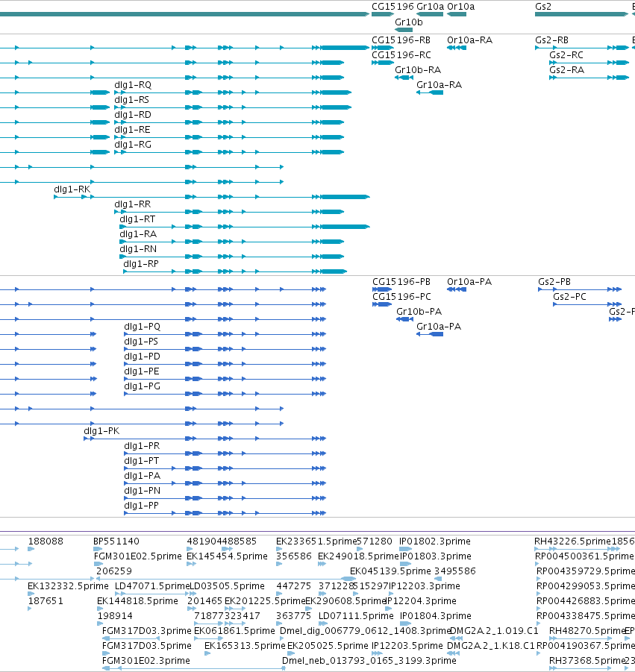Screen dimensions: 635x672
Task: Select the CG15196 gene label
Action: click(x=392, y=7)
